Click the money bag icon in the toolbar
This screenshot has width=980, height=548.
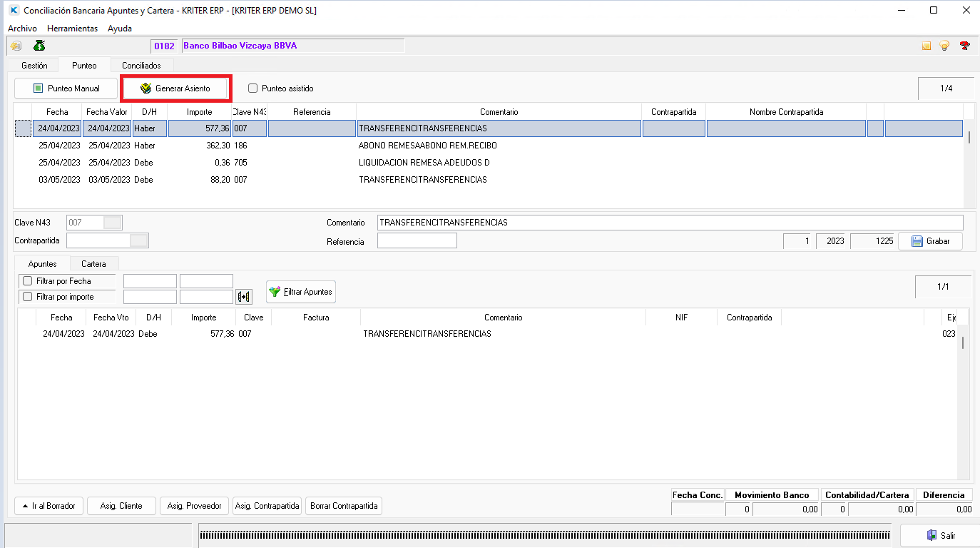[39, 46]
